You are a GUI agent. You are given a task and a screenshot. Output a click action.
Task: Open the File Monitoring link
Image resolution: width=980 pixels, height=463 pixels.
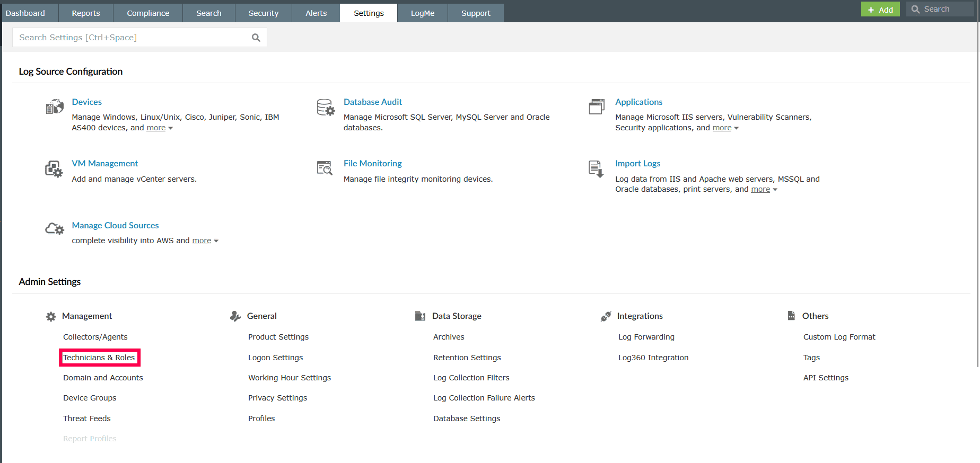(373, 163)
